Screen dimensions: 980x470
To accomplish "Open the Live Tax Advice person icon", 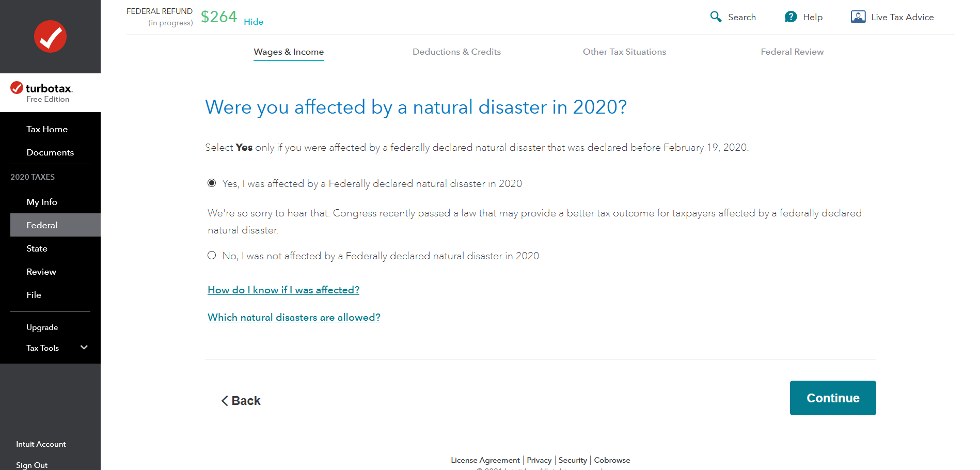I will tap(858, 17).
